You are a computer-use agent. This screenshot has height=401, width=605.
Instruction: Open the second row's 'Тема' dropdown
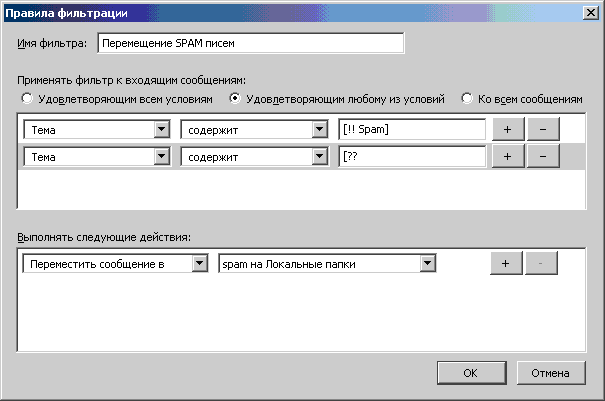coord(97,156)
